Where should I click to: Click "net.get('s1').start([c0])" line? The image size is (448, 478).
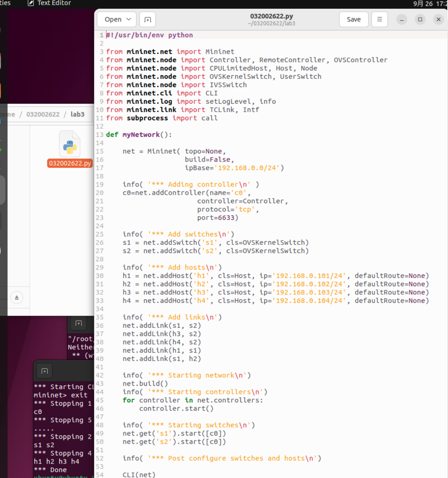[174, 433]
